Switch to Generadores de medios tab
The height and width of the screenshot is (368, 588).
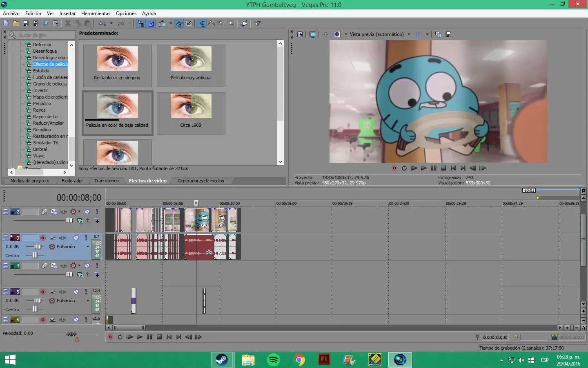[201, 181]
